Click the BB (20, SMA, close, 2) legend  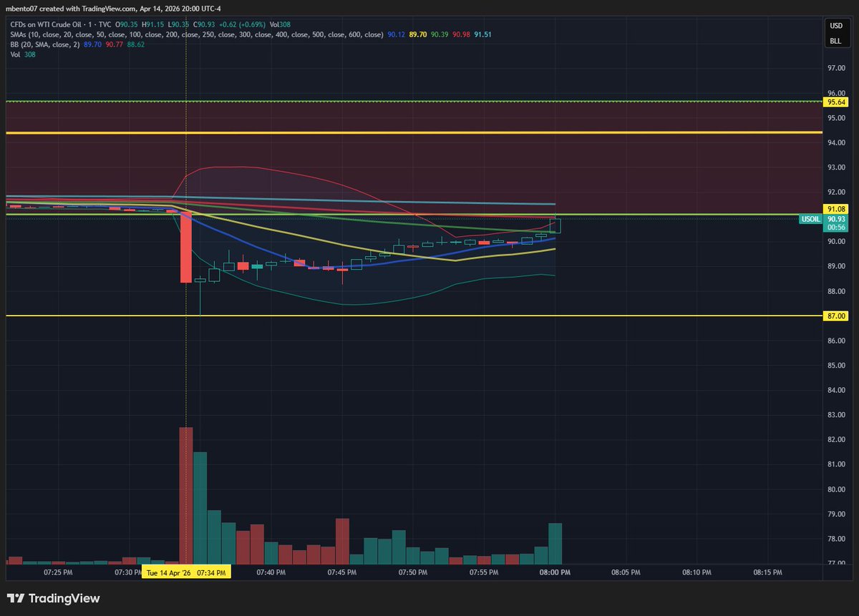click(x=44, y=44)
